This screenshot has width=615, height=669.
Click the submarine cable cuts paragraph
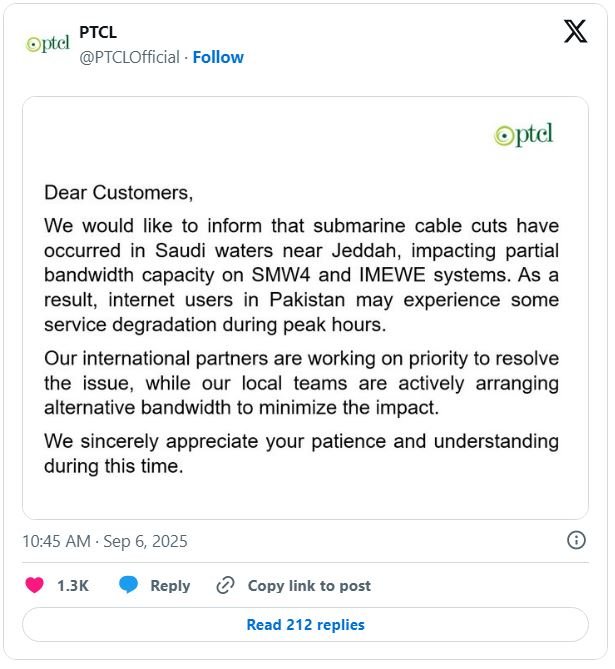(x=301, y=274)
